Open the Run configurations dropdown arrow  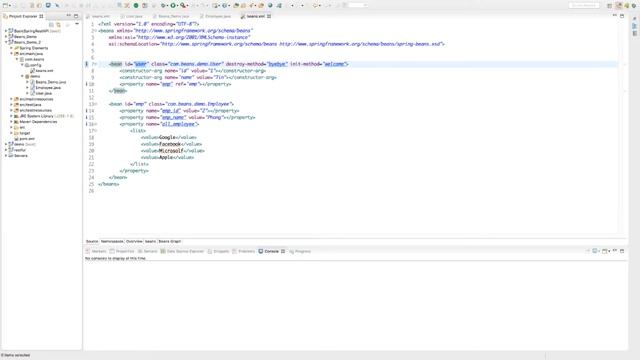[x=178, y=6]
